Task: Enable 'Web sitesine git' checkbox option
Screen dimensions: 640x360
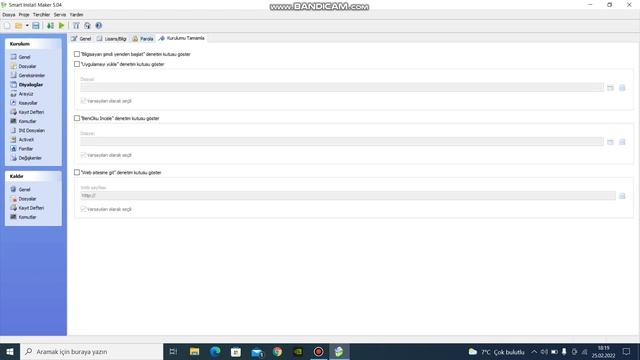Action: click(77, 172)
